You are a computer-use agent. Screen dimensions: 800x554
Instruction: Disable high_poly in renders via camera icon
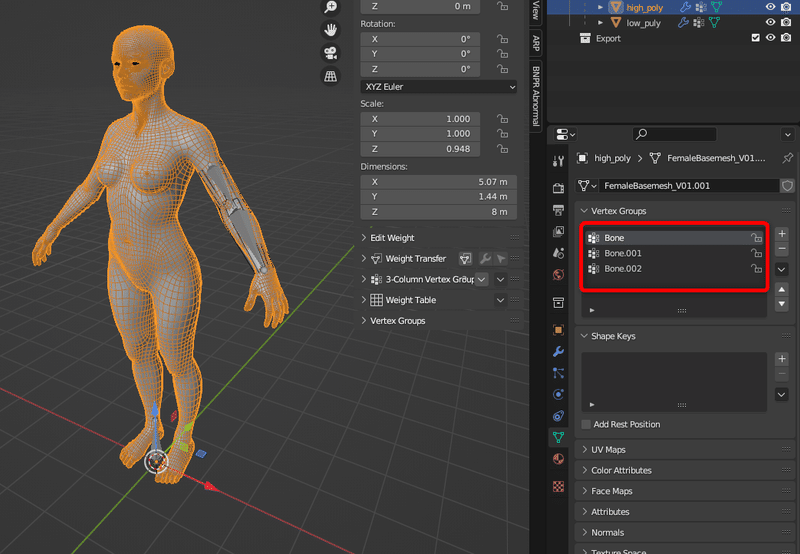(786, 7)
